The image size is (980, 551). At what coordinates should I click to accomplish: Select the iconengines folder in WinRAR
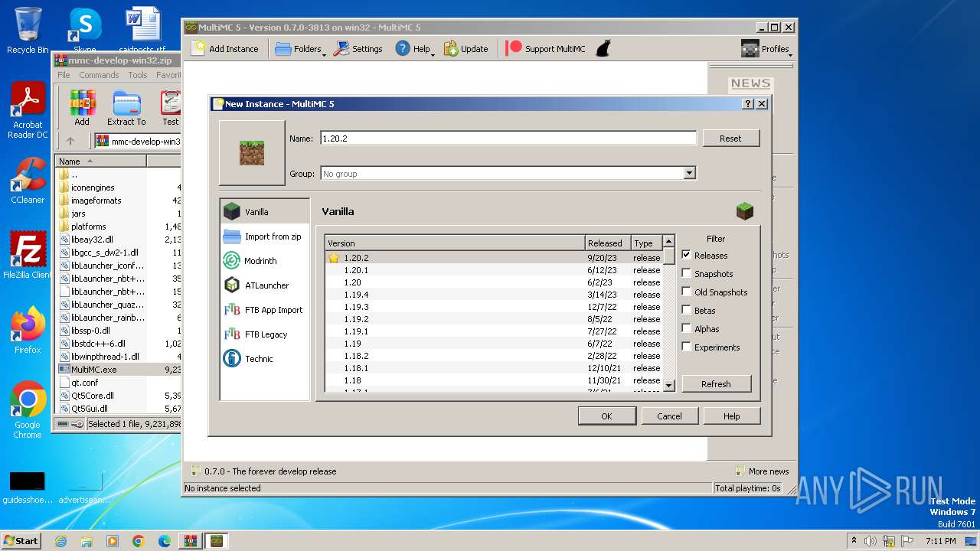[x=93, y=187]
